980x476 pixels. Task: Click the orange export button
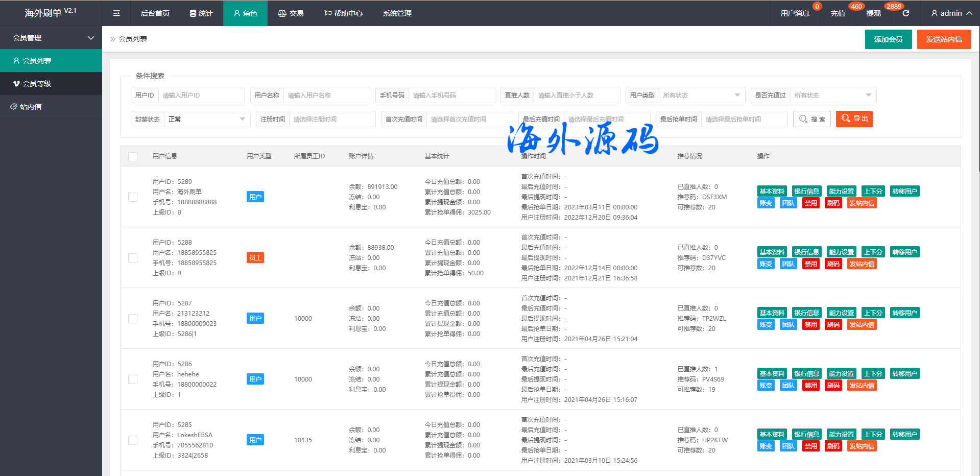tap(854, 119)
